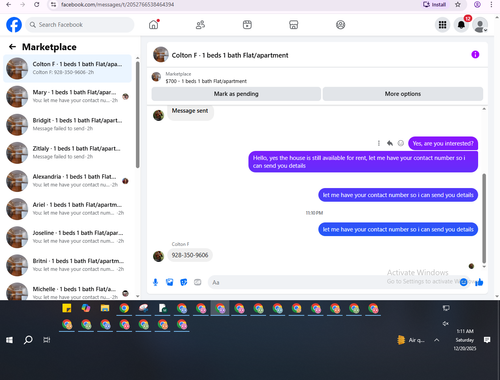Image resolution: width=500 pixels, height=380 pixels.
Task: Open the Groups icon in top navigation
Action: coord(340,25)
